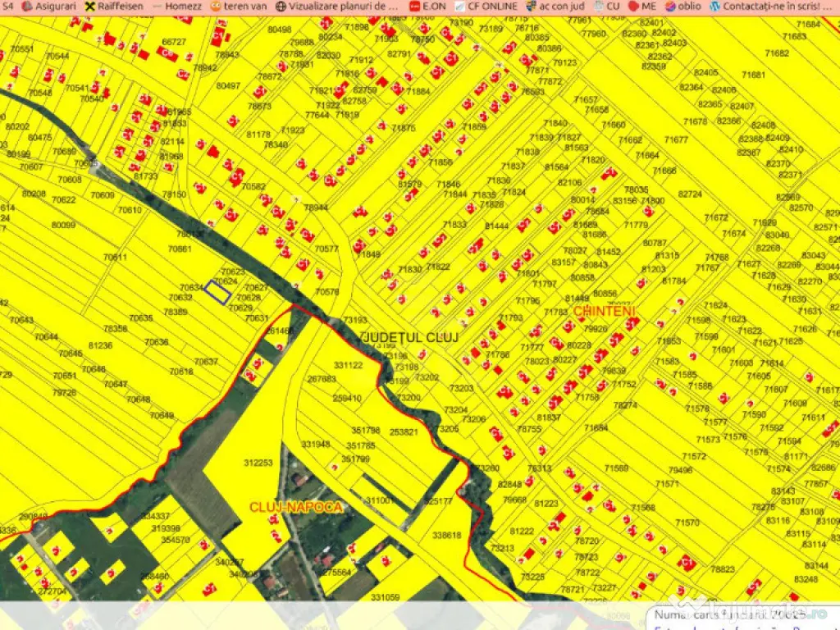
Task: Open 'Contactați-ne în scris' bookmark
Action: pos(771,6)
